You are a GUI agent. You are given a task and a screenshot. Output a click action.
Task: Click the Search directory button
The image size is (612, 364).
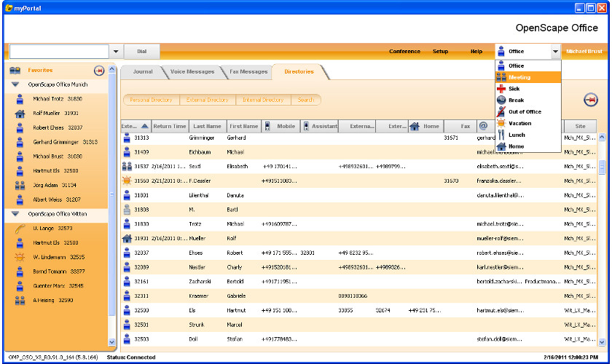pyautogui.click(x=305, y=100)
